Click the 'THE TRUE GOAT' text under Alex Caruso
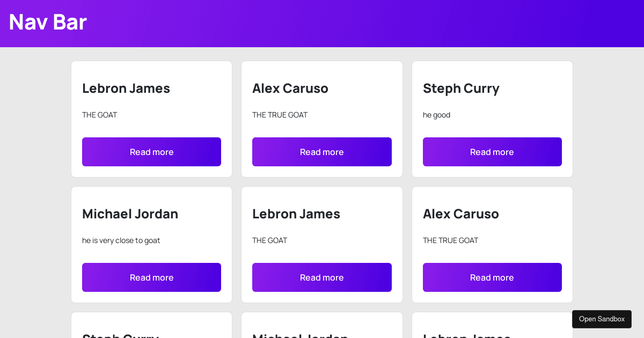Image resolution: width=644 pixels, height=338 pixels. (280, 115)
